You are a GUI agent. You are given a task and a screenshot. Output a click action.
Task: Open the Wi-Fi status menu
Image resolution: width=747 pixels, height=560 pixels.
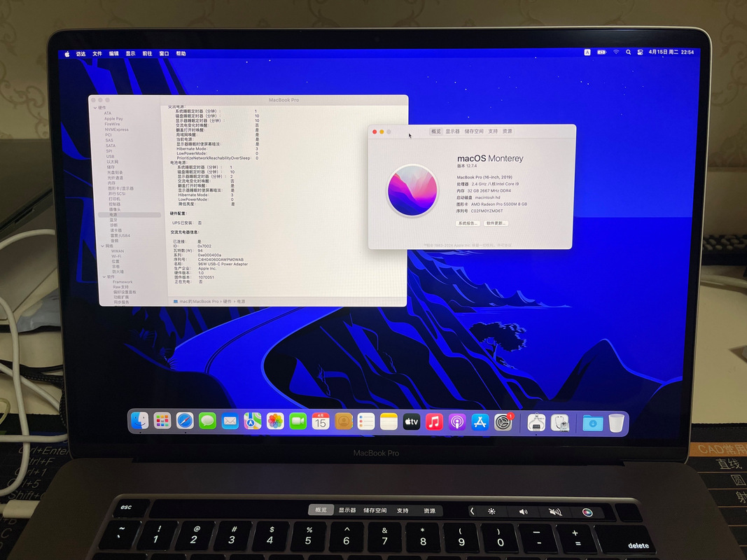[616, 52]
